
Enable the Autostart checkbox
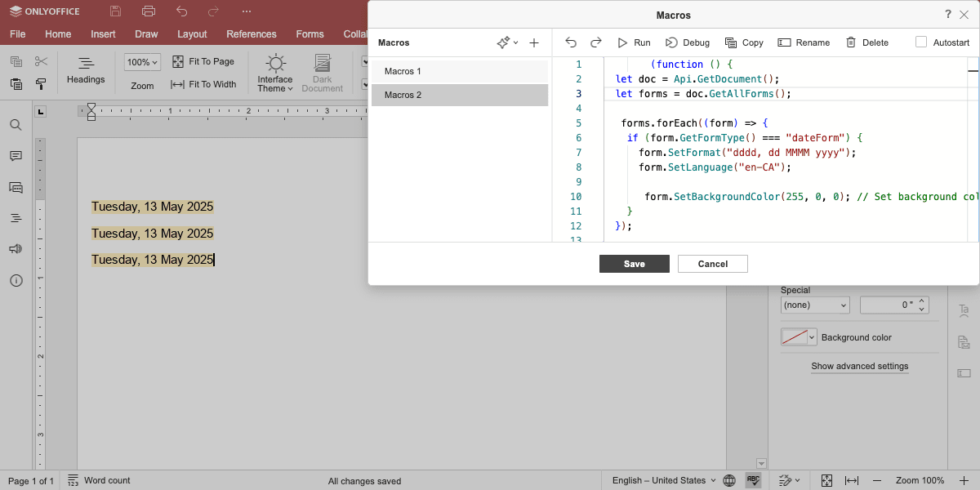(x=921, y=42)
